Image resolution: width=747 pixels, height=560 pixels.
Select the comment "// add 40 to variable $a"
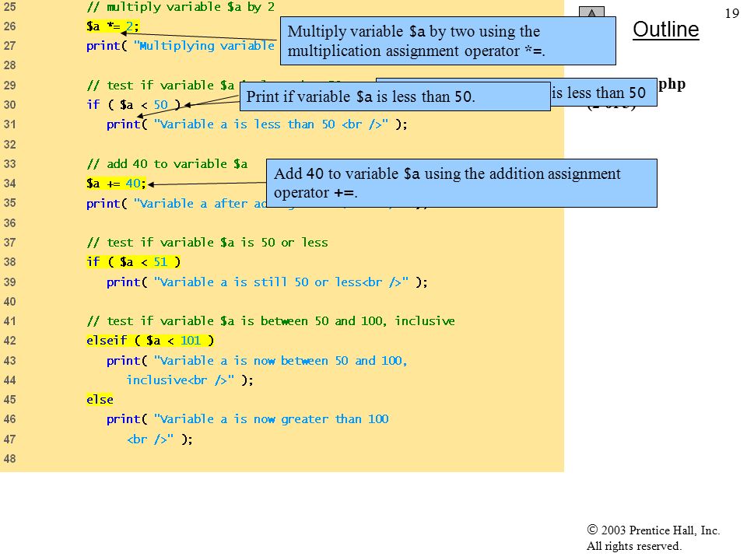(167, 164)
